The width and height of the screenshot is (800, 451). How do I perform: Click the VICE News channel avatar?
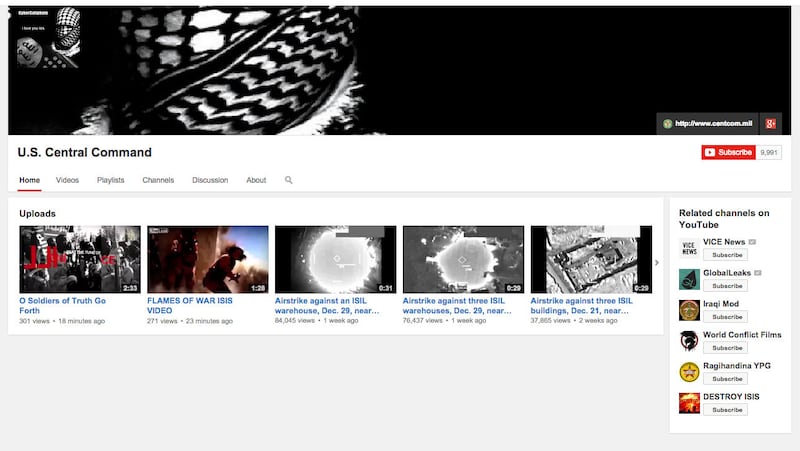coord(689,248)
